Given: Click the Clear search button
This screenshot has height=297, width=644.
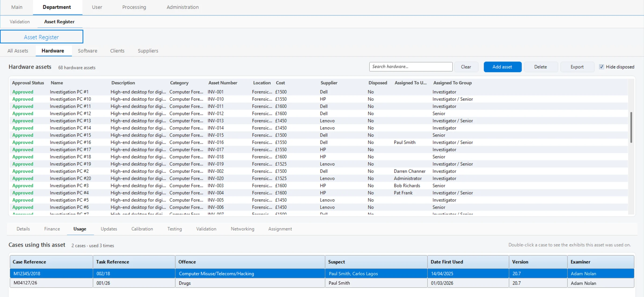Looking at the screenshot, I should pyautogui.click(x=466, y=67).
